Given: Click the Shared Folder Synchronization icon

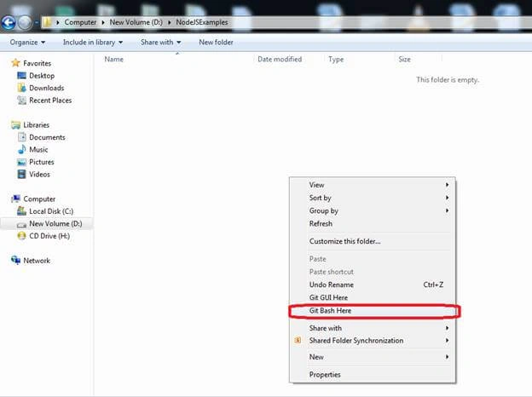Looking at the screenshot, I should [x=298, y=340].
